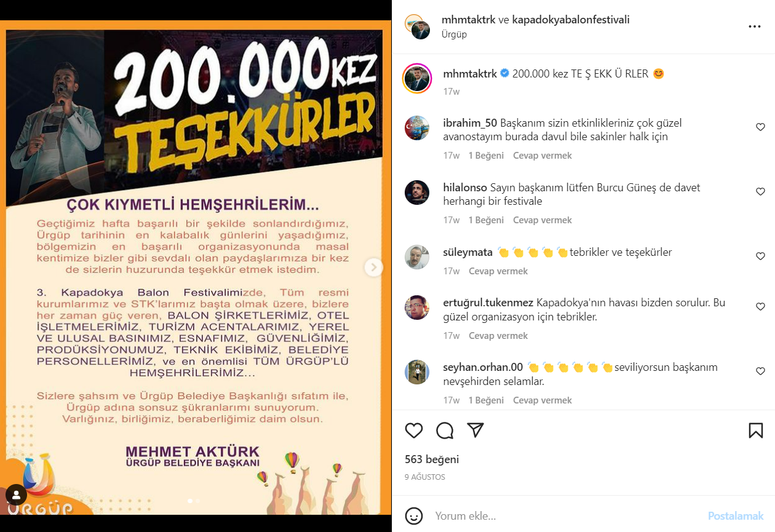The width and height of the screenshot is (775, 532).
Task: Open seyhan.orhan.00 profile avatar
Action: [417, 372]
